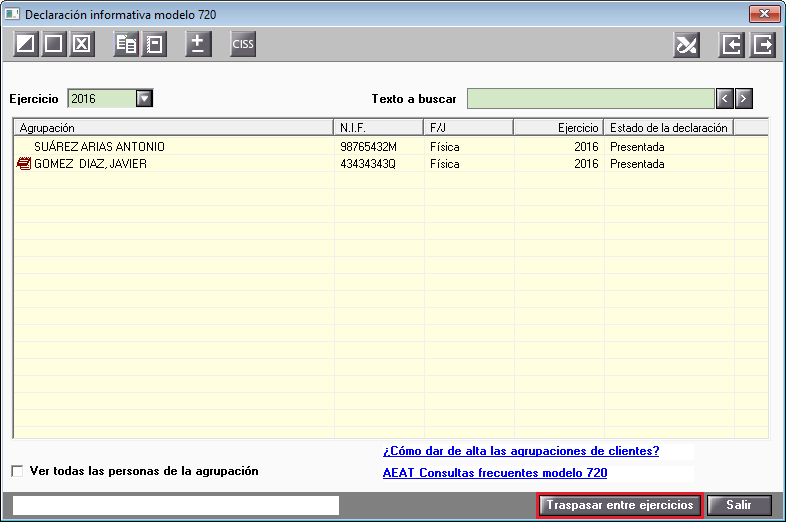Click the import arrow-left toolbar icon
The image size is (786, 522).
click(731, 45)
